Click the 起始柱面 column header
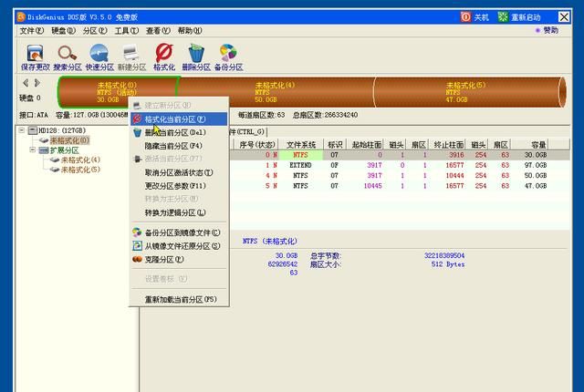The height and width of the screenshot is (392, 584). tap(366, 144)
